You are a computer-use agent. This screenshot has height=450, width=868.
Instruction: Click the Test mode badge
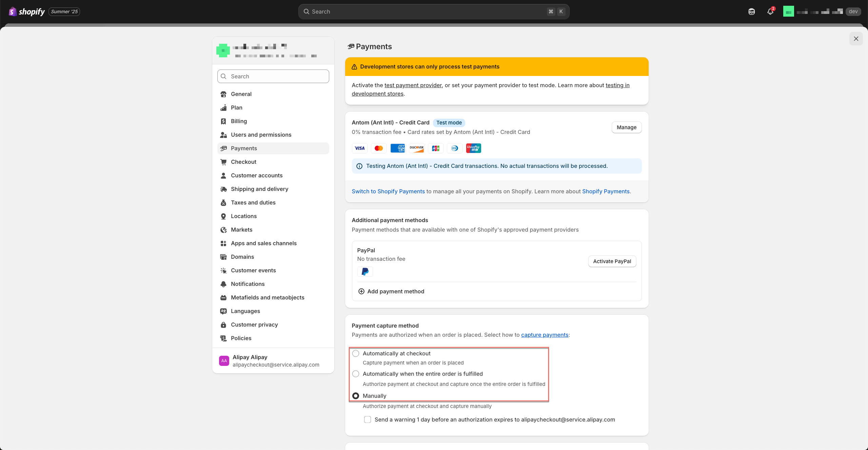pyautogui.click(x=449, y=122)
